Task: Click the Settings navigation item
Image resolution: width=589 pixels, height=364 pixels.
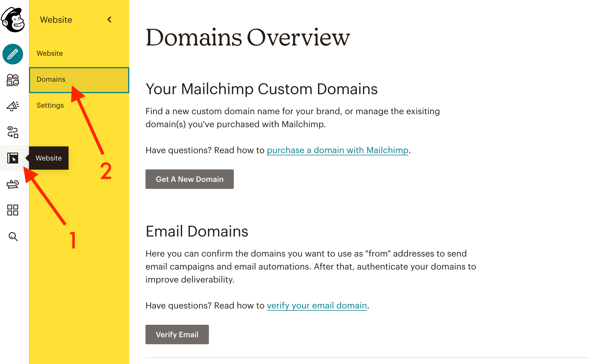Action: click(50, 105)
